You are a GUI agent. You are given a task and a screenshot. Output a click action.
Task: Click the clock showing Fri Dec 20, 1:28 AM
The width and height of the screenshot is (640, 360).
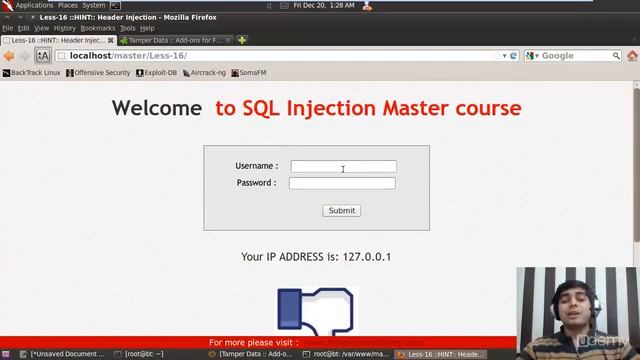point(324,6)
